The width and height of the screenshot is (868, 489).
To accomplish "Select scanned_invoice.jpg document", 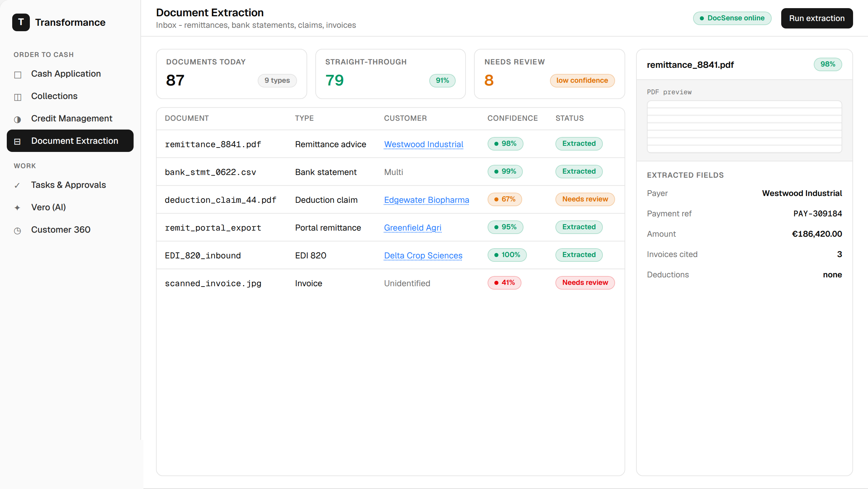I will coord(213,283).
